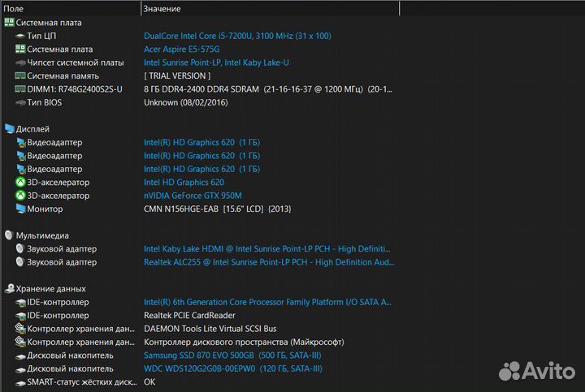Click the 3D-акселератор icon for GeForce GTX 950M
The image size is (585, 392).
pos(20,196)
